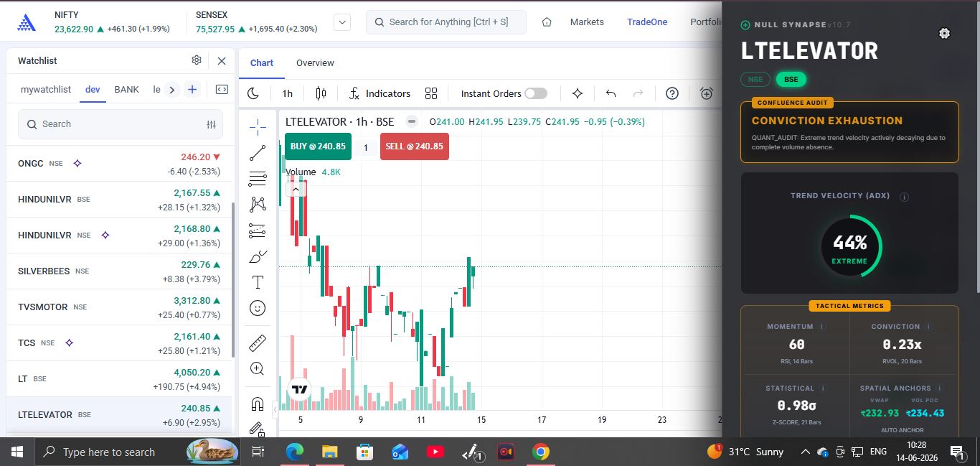Show info tooltip for Statistical metric
Screen dimensions: 980x466
[823, 388]
